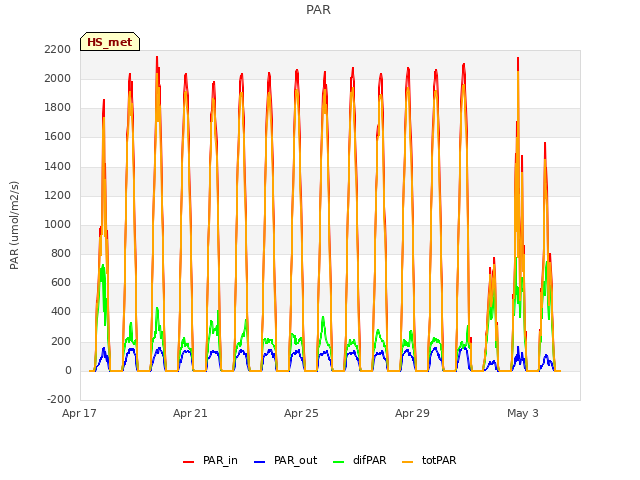Click the 1200 y-axis tick label
Screen dimensions: 640x480
click(58, 196)
